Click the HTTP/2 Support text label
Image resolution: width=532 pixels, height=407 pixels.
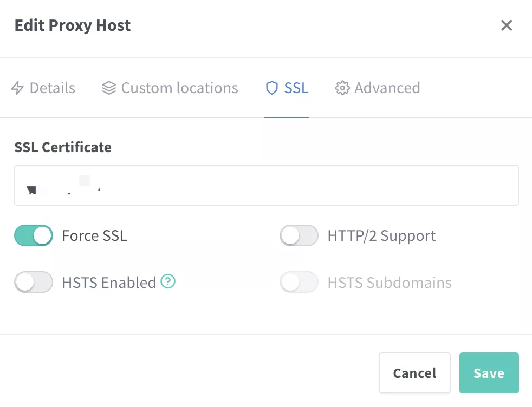pyautogui.click(x=381, y=236)
